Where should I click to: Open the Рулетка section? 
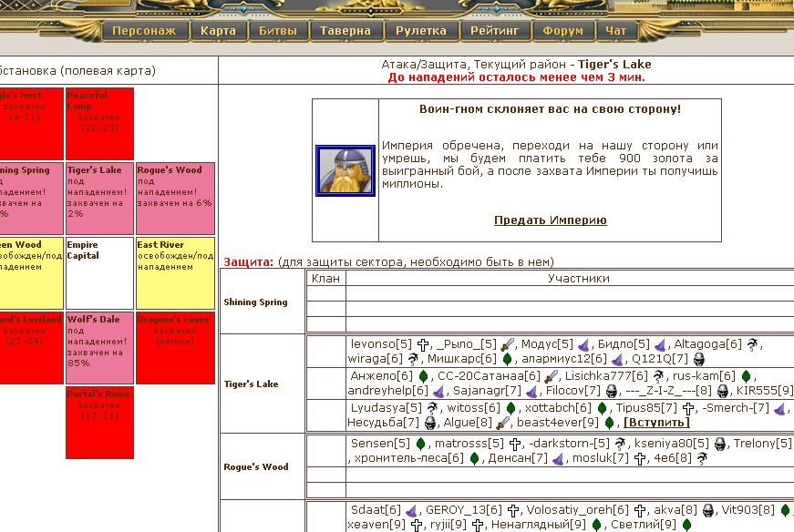pos(421,30)
